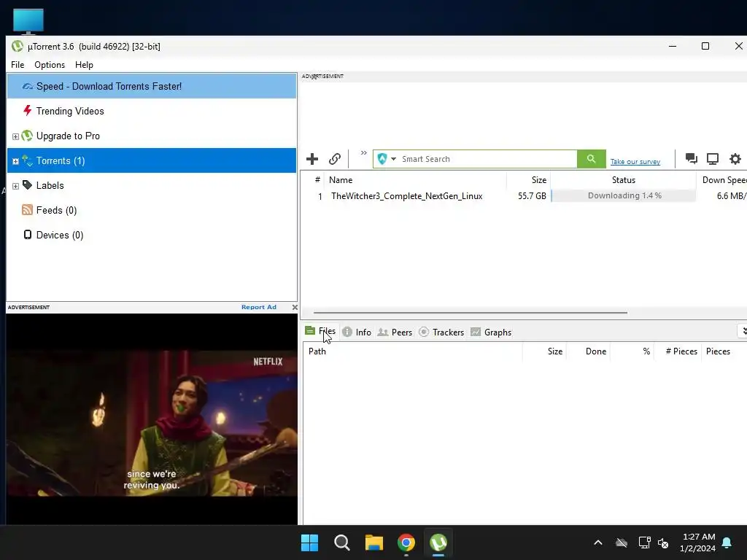Sort torrents by Name column header
Viewport: 747px width, 560px height.
point(415,179)
